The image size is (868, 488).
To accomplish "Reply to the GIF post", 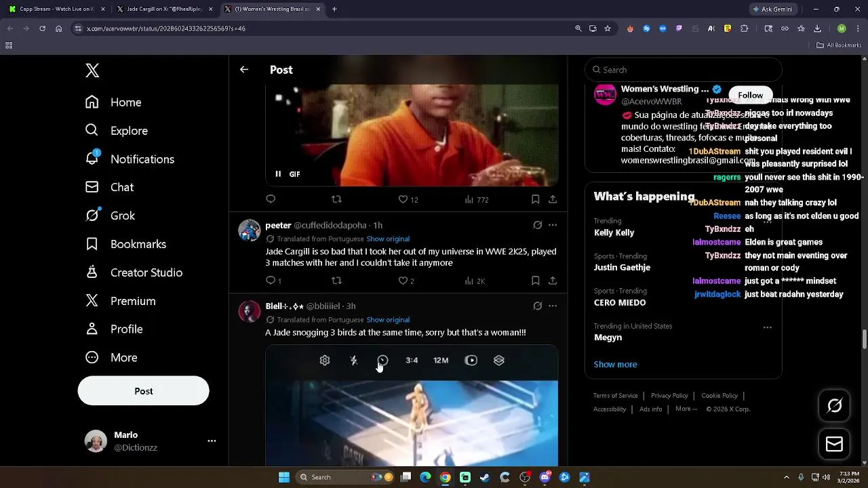I will click(x=271, y=199).
